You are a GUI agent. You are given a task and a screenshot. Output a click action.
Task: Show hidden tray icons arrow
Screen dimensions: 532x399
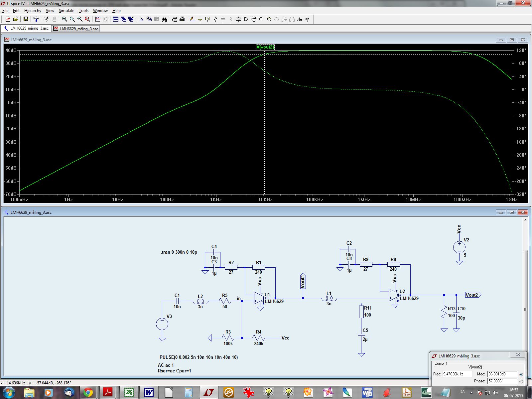point(471,393)
